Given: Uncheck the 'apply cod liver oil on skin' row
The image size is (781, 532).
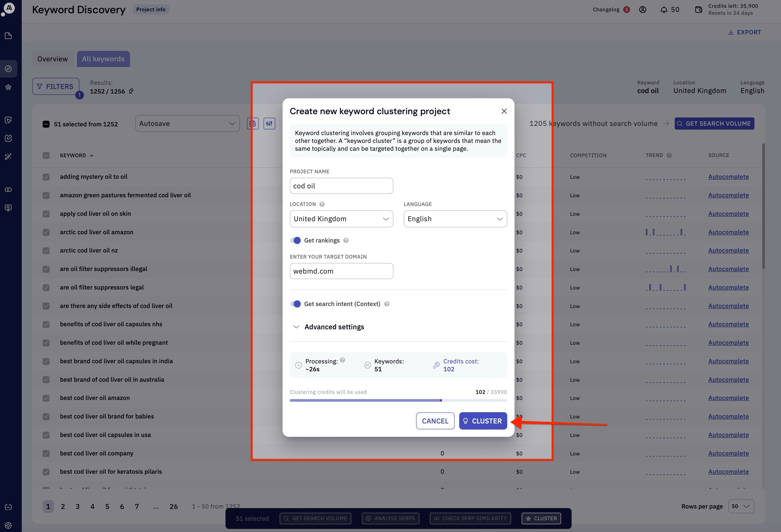Looking at the screenshot, I should pos(46,214).
